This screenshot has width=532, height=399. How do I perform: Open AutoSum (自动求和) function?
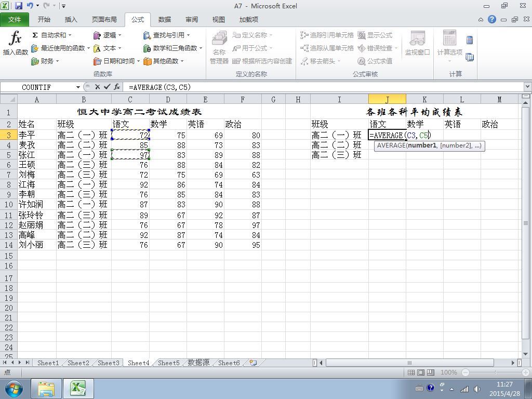(x=51, y=35)
